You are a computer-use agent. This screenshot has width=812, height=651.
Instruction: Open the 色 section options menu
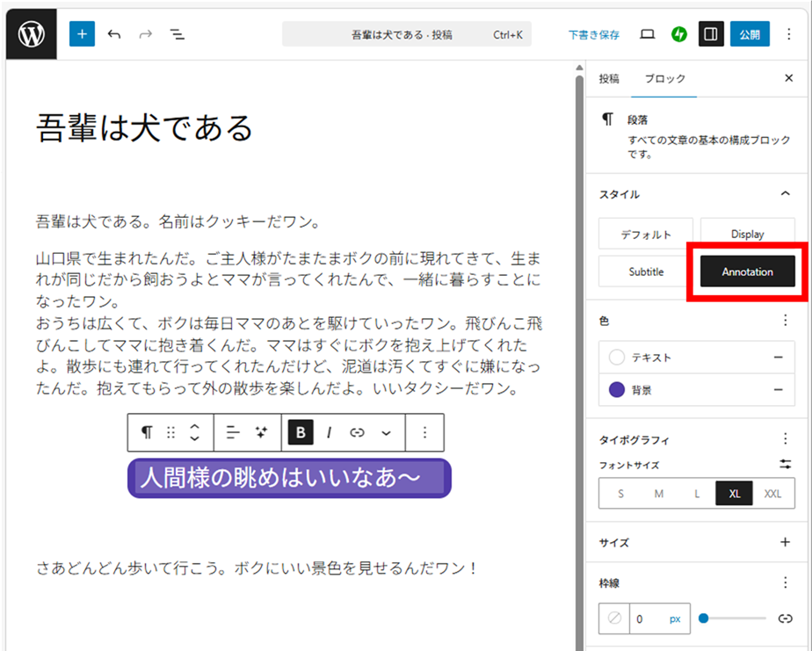(x=785, y=321)
